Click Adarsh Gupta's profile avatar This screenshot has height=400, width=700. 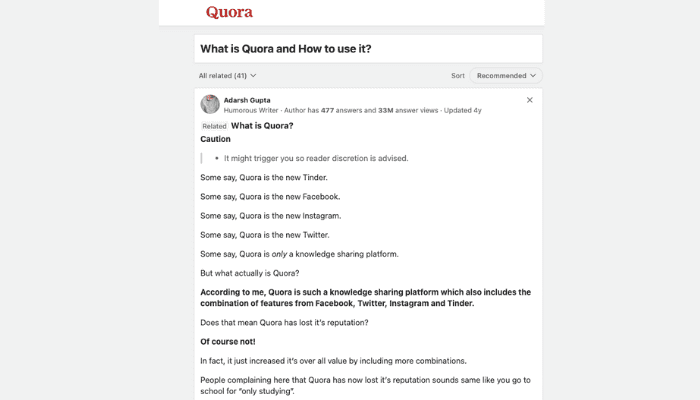point(210,105)
